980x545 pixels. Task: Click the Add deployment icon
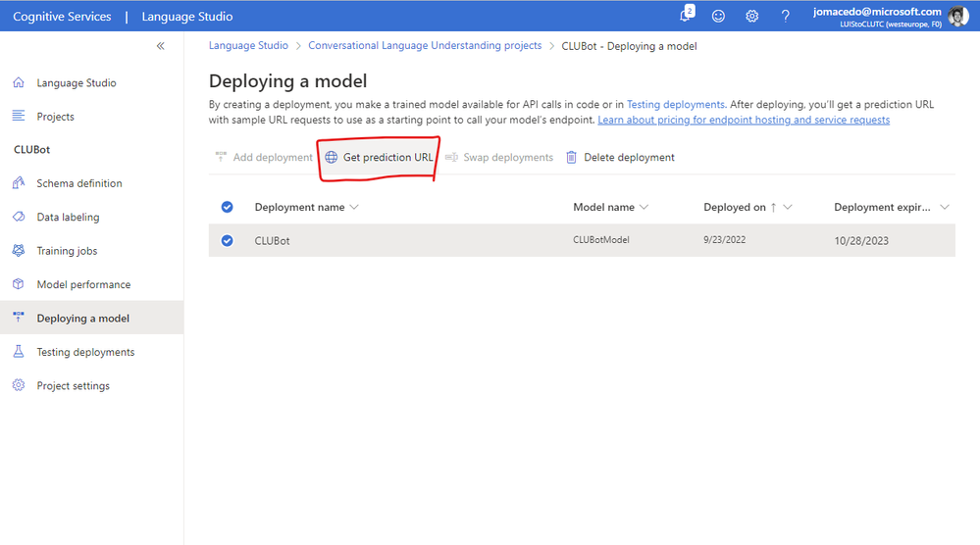(x=221, y=157)
